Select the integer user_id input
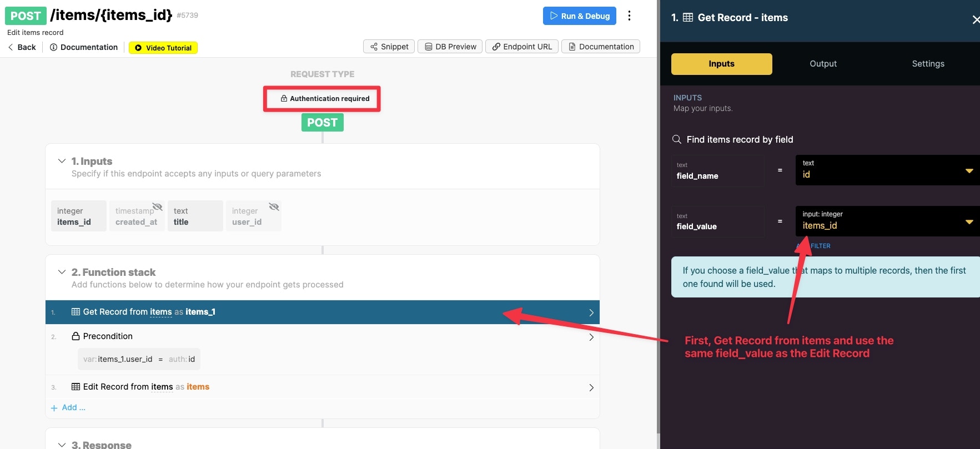The width and height of the screenshot is (980, 449). [x=254, y=216]
